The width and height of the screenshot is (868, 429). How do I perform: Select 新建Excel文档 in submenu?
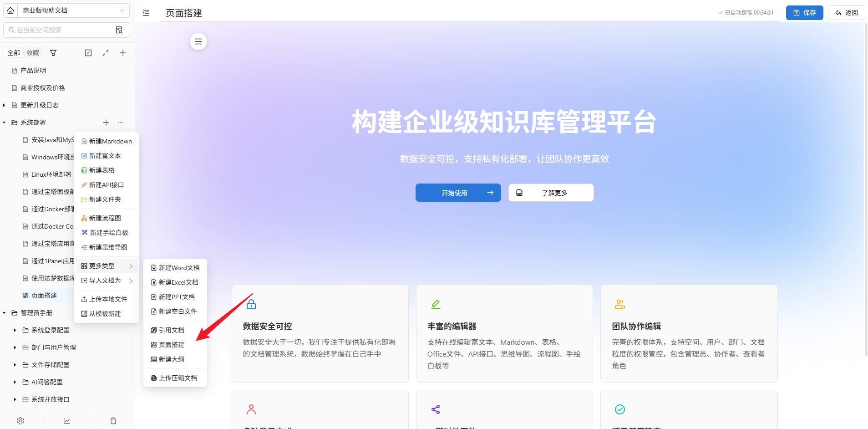pyautogui.click(x=175, y=282)
